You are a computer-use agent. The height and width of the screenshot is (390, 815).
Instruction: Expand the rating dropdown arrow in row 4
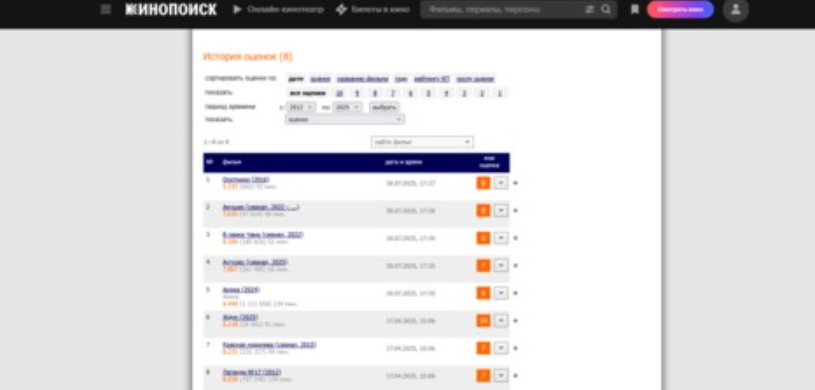tap(501, 266)
